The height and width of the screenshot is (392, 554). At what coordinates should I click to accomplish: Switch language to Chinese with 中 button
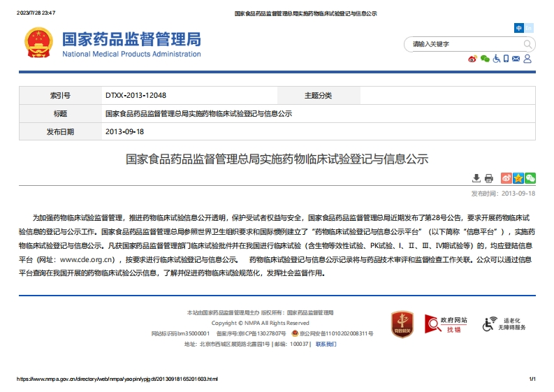click(519, 28)
